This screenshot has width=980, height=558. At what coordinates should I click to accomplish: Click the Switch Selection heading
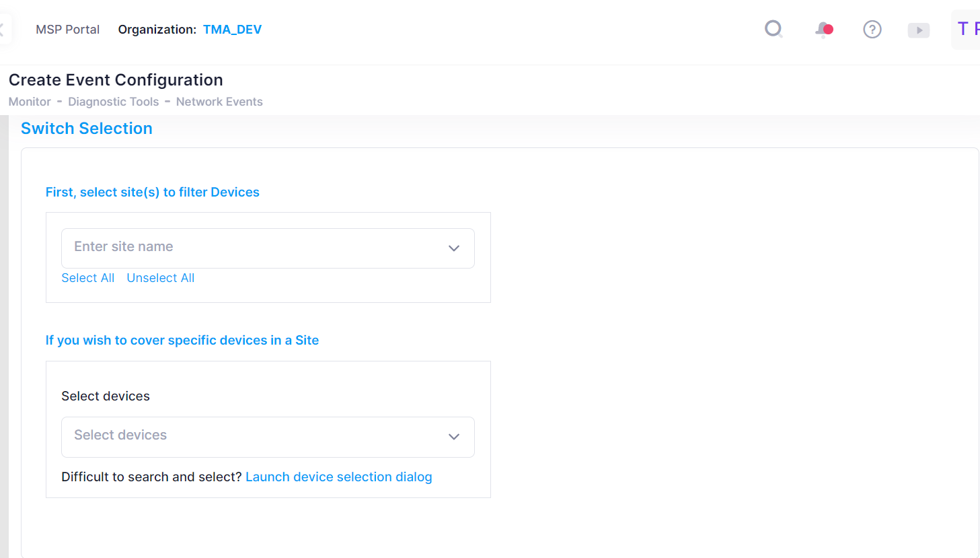tap(87, 129)
